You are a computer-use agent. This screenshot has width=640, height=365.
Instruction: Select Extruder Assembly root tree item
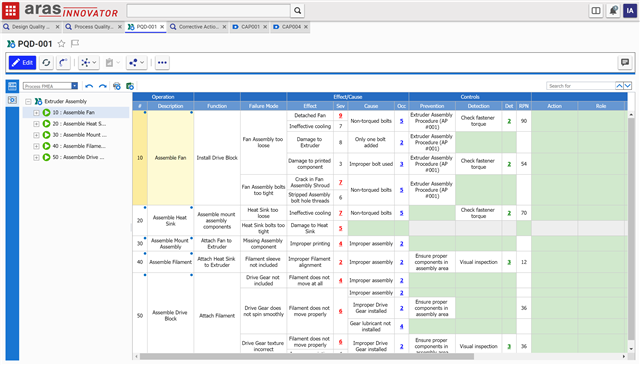[x=65, y=101]
